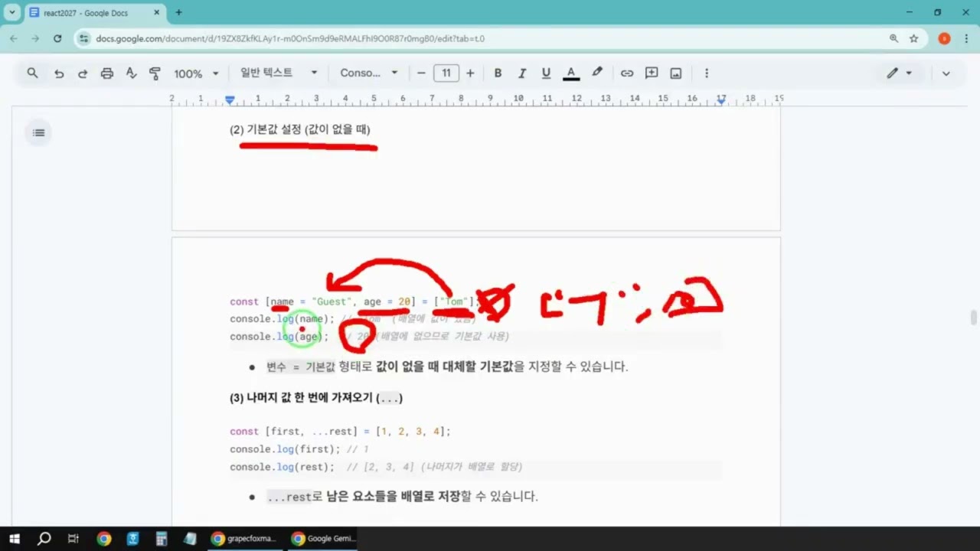Screen dimensions: 980x551
Task: Open the paragraph style dropdown
Action: [279, 73]
